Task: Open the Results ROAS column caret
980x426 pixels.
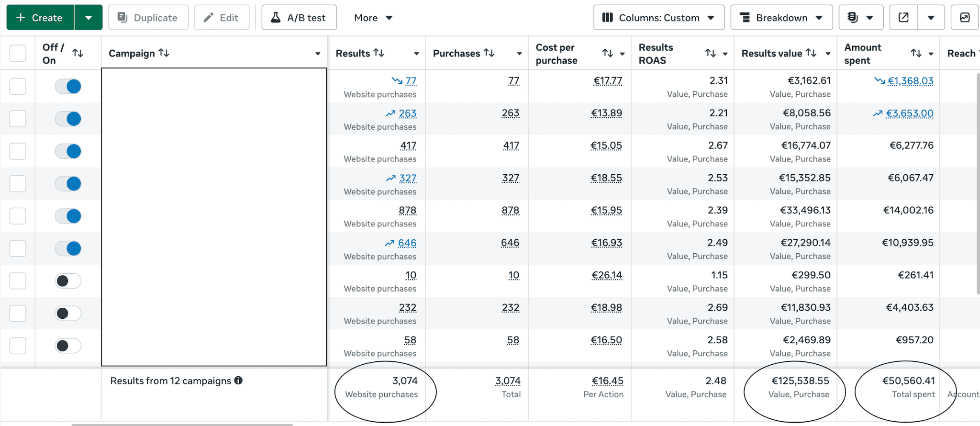Action: click(x=725, y=54)
